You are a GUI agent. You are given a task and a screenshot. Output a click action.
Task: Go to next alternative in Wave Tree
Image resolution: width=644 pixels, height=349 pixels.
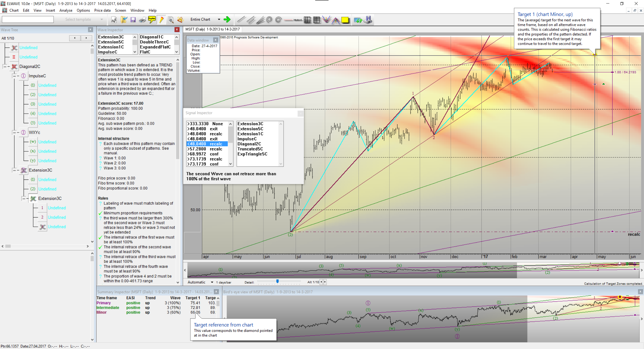(86, 38)
